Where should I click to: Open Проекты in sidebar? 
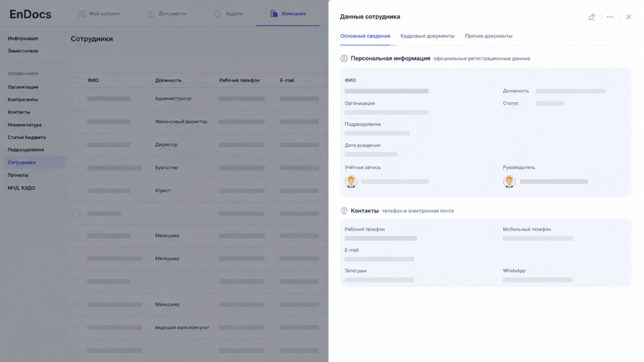pos(18,175)
